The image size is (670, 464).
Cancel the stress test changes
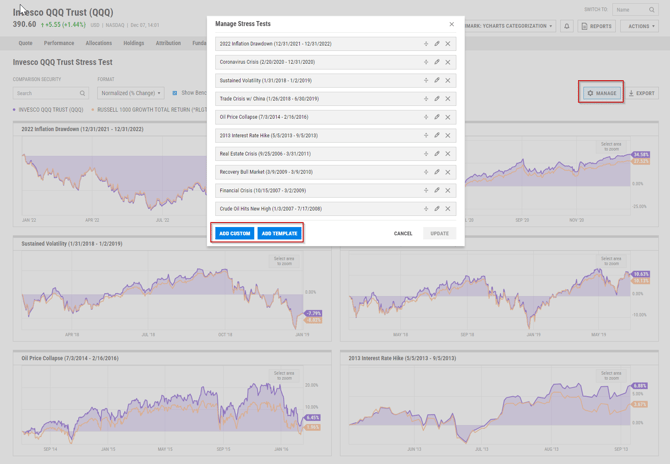click(403, 233)
